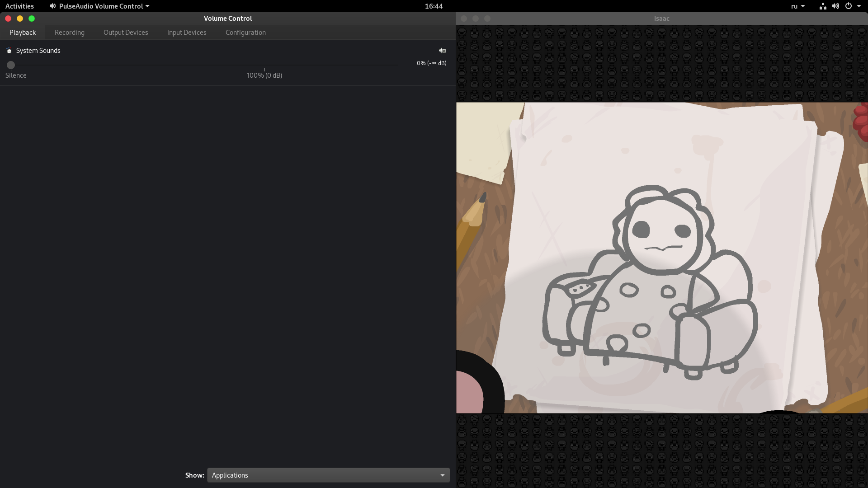Click the Isaac window title bar
This screenshot has height=488, width=868.
coord(662,19)
